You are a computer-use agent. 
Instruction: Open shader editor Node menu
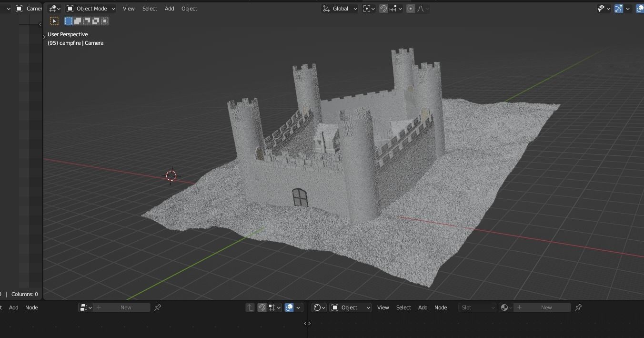441,307
